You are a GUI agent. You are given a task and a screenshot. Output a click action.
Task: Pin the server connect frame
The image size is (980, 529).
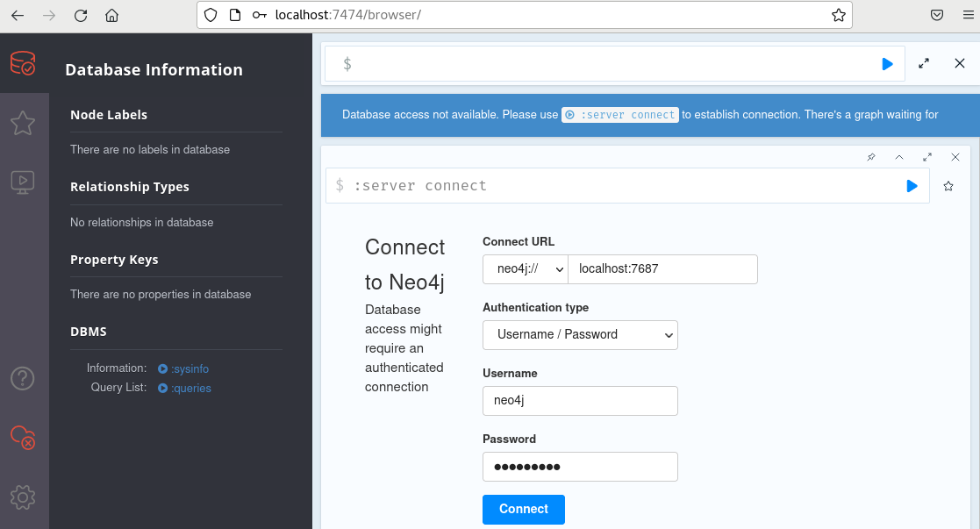click(871, 157)
